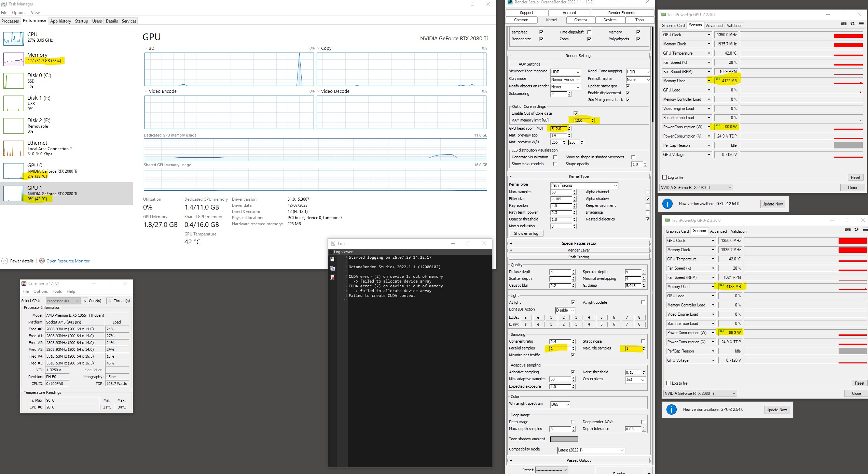Disable Enable Out of Core data checkbox

(x=576, y=113)
